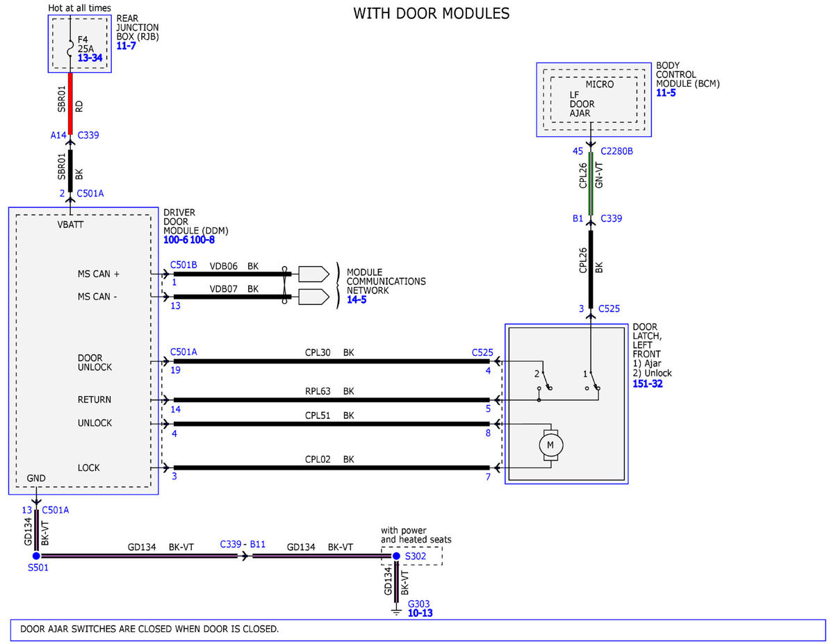The height and width of the screenshot is (644, 834).
Task: Open the 13-34 fuse F4 reference link
Action: (90, 58)
